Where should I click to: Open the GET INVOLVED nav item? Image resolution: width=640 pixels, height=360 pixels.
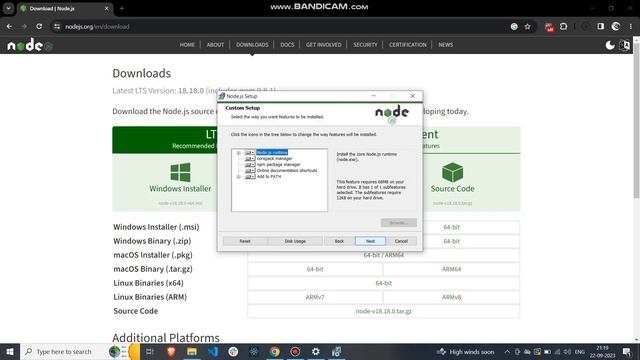(324, 45)
